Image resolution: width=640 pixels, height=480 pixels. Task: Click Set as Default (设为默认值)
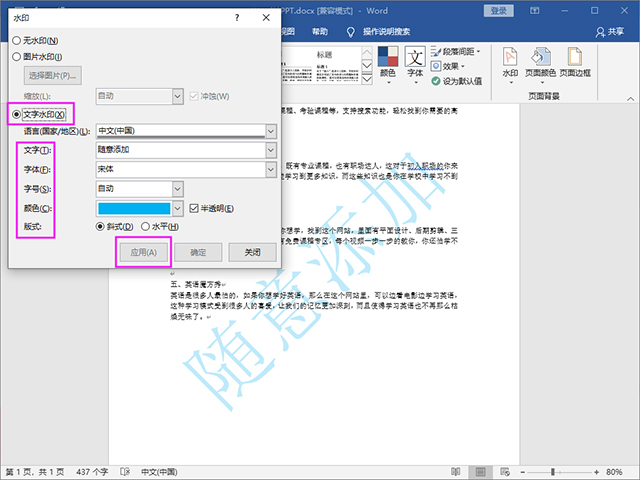coord(457,81)
